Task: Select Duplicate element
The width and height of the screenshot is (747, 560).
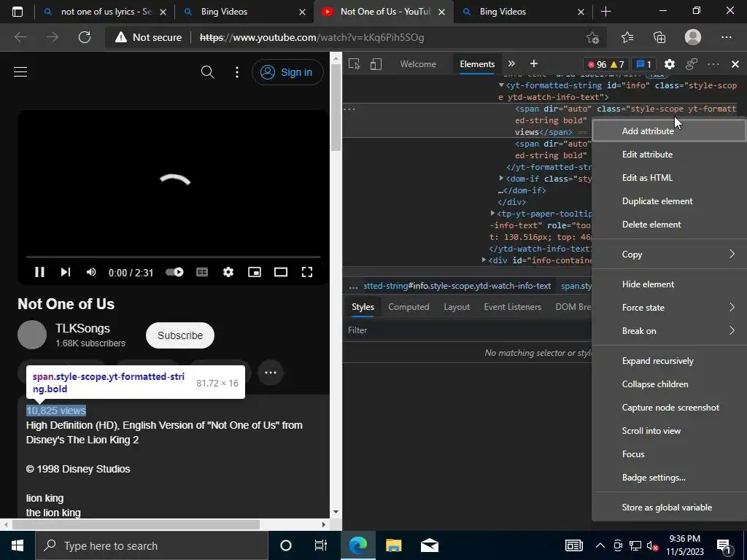Action: 669,201
